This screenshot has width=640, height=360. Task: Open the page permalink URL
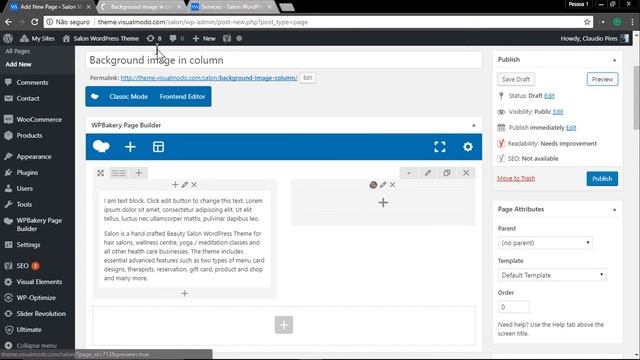(x=209, y=78)
